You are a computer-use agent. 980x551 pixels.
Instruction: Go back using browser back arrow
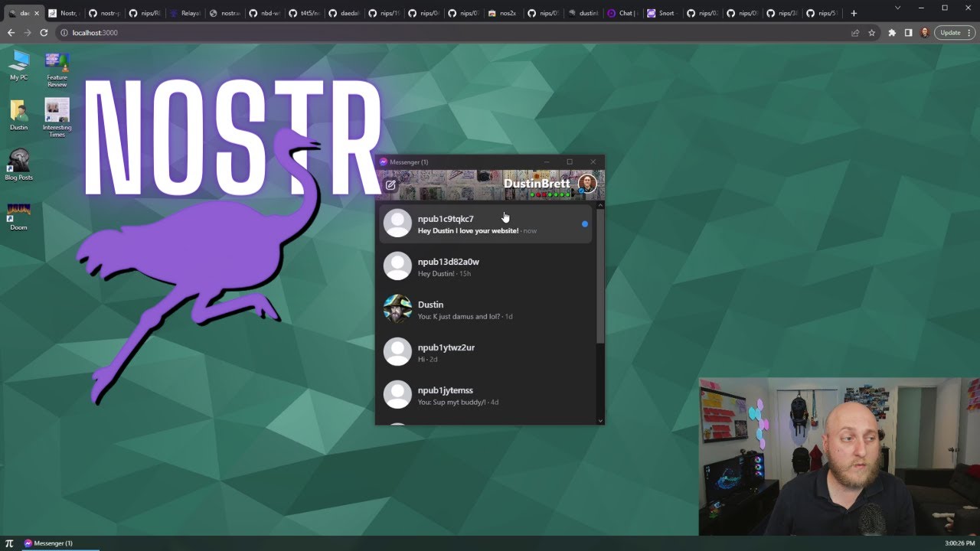click(x=11, y=33)
